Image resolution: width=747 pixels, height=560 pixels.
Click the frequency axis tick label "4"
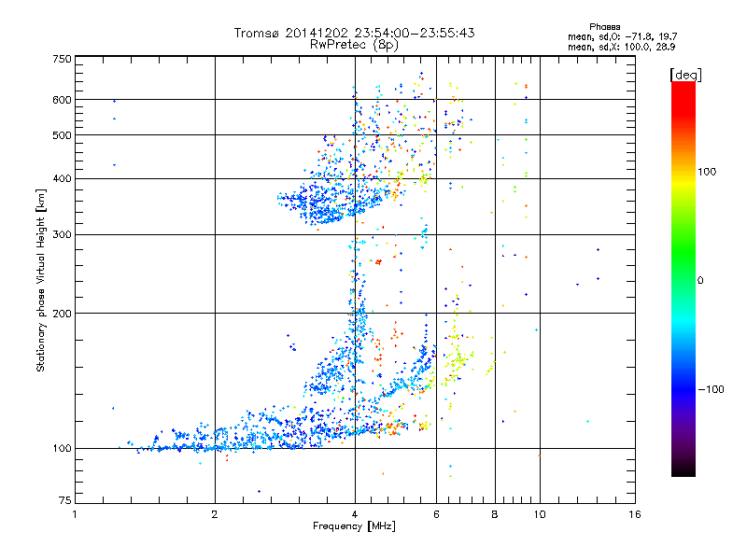pos(355,514)
